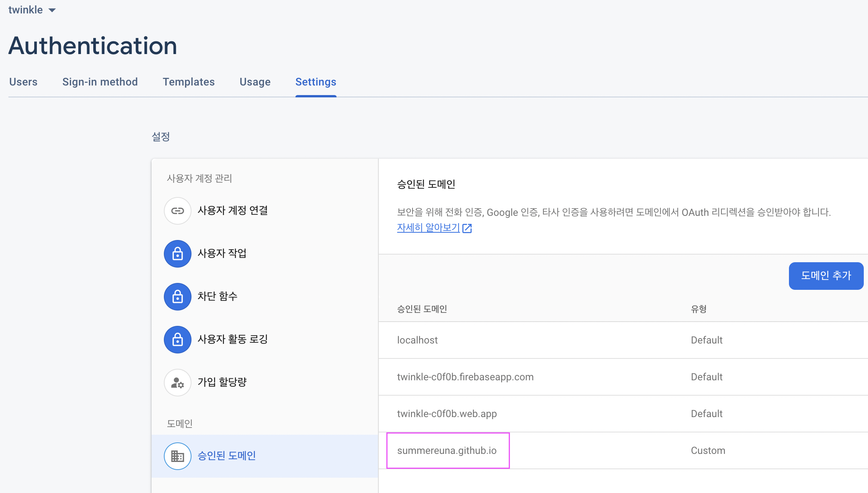
Task: Click the localhost domain row
Action: click(417, 340)
